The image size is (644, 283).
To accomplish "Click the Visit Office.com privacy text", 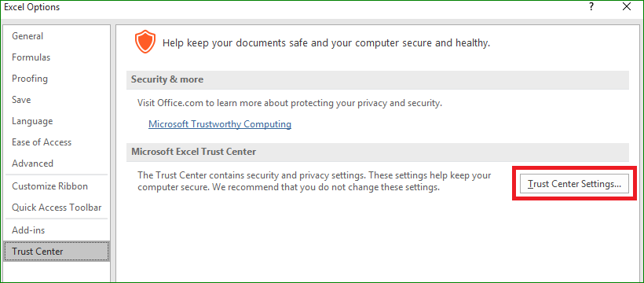I will [x=290, y=103].
